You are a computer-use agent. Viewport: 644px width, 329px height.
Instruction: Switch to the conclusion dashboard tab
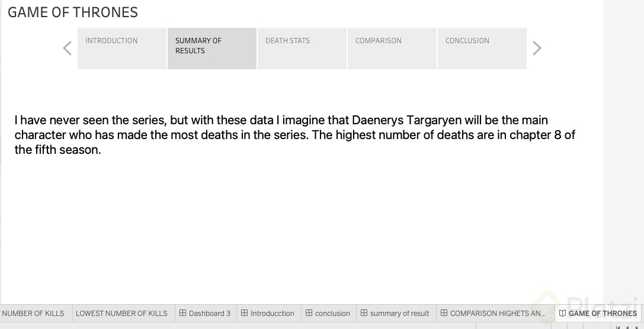(x=329, y=314)
